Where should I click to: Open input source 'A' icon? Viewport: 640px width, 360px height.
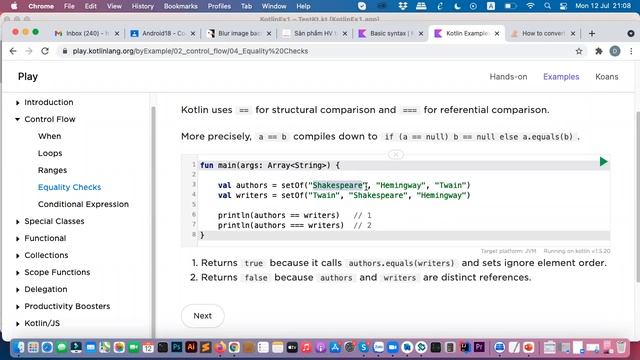[x=491, y=6]
